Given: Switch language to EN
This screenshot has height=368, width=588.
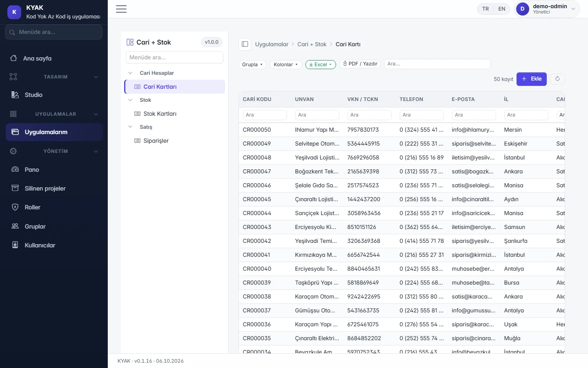Looking at the screenshot, I should pos(502,9).
